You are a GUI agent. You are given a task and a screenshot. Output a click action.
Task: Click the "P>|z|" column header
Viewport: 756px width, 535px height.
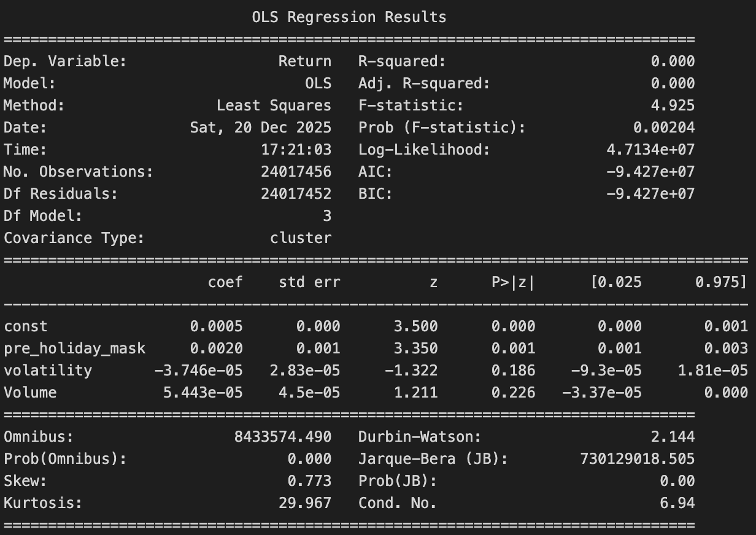coord(513,282)
